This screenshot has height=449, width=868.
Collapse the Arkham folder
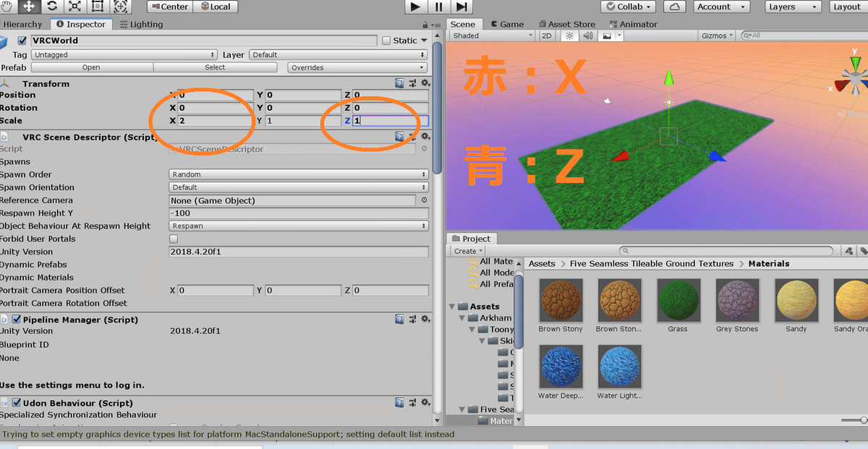click(463, 318)
